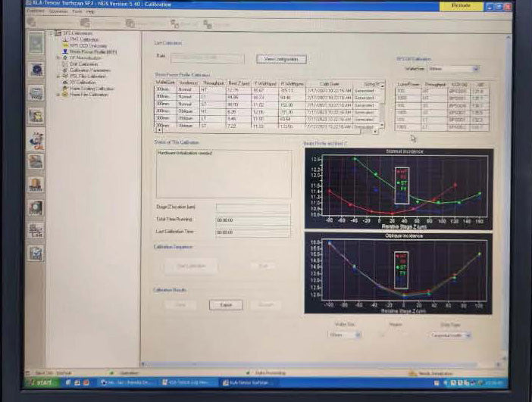Open the Lot sidebar module icon
Image resolution: width=532 pixels, height=402 pixels.
[36, 230]
